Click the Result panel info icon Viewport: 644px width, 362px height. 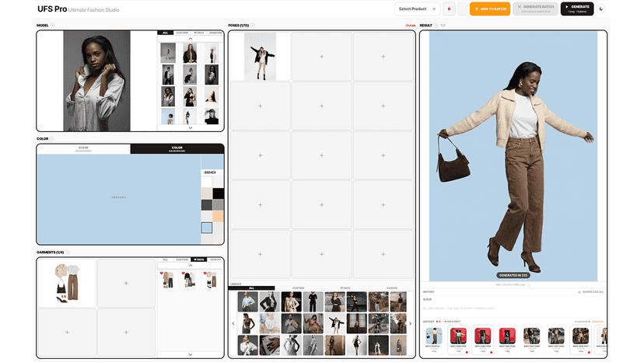436,26
